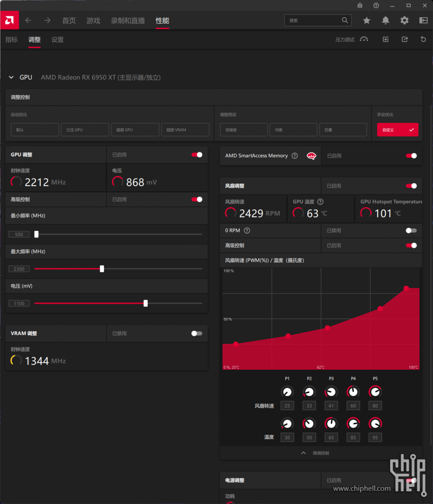Screen dimensions: 433x504
Task: Adjust the P5 fan speed knob
Action: [375, 392]
